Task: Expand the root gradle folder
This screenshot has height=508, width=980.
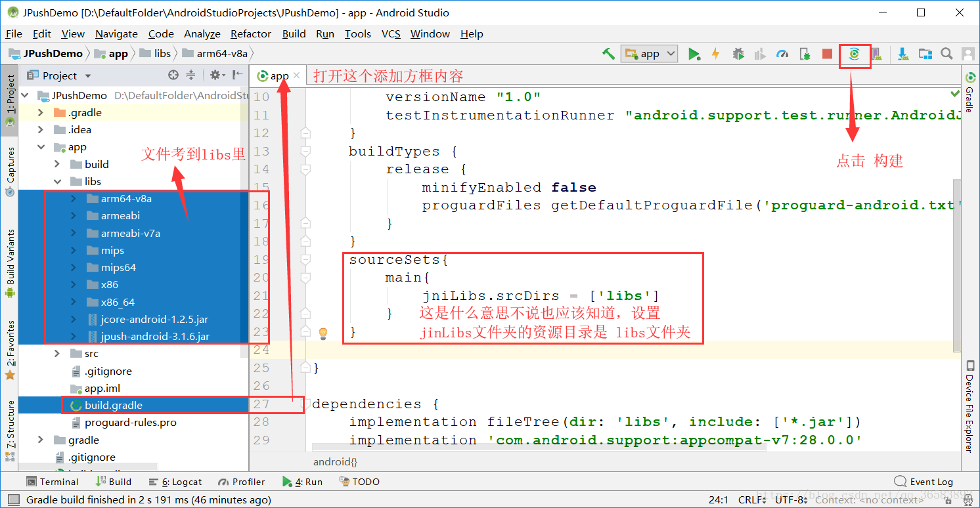Action: coord(41,440)
